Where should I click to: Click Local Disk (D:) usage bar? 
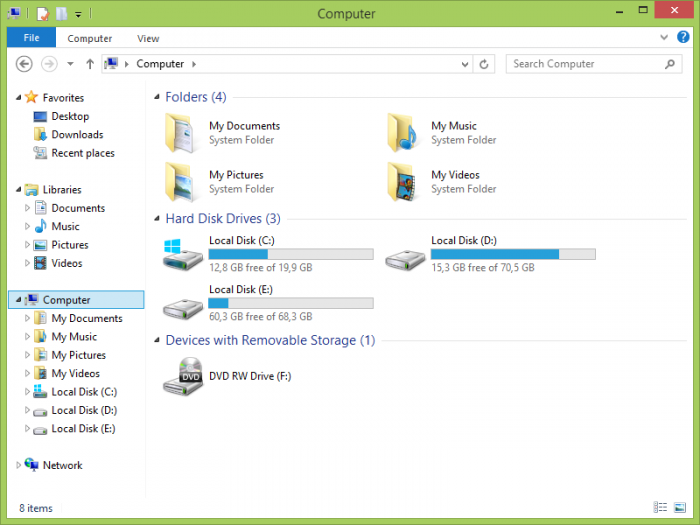513,254
